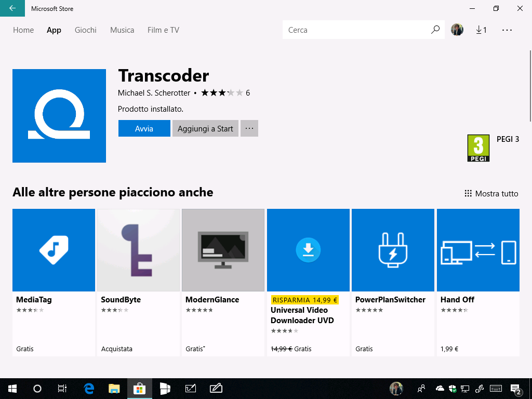The width and height of the screenshot is (532, 399).
Task: Open the MediaTag app tile icon
Action: point(54,250)
